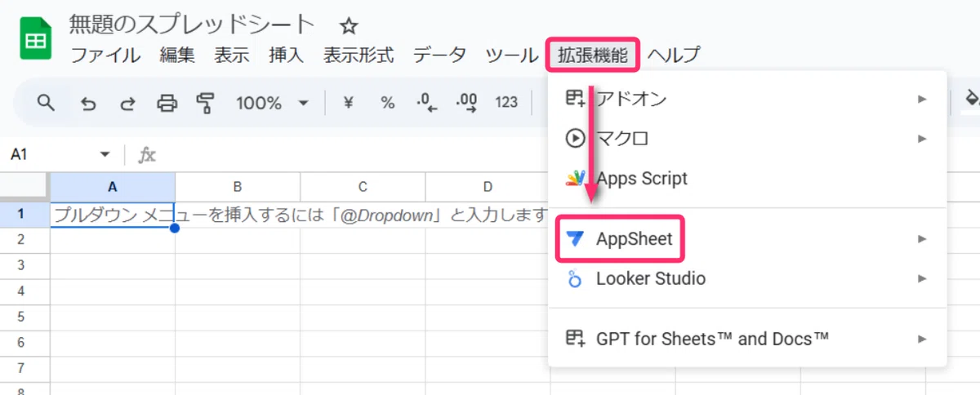Image resolution: width=980 pixels, height=395 pixels.
Task: Open the 表示形式 menu
Action: tap(359, 55)
